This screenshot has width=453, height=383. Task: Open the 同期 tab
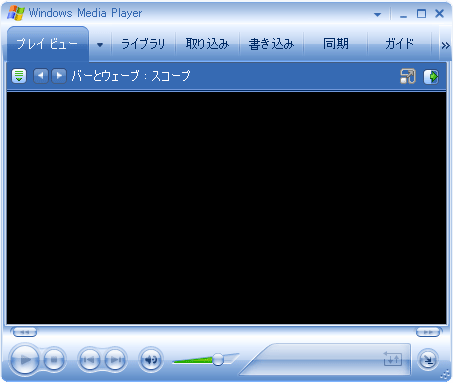[336, 44]
